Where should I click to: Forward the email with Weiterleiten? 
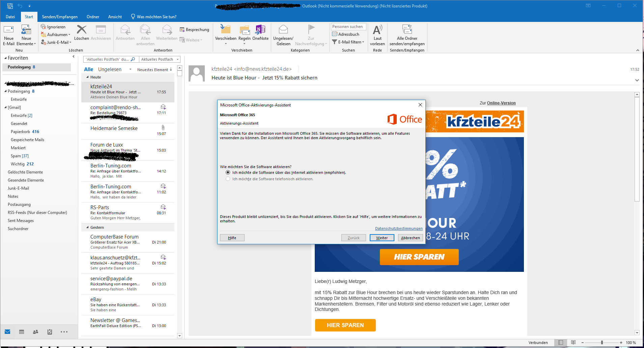coord(167,33)
